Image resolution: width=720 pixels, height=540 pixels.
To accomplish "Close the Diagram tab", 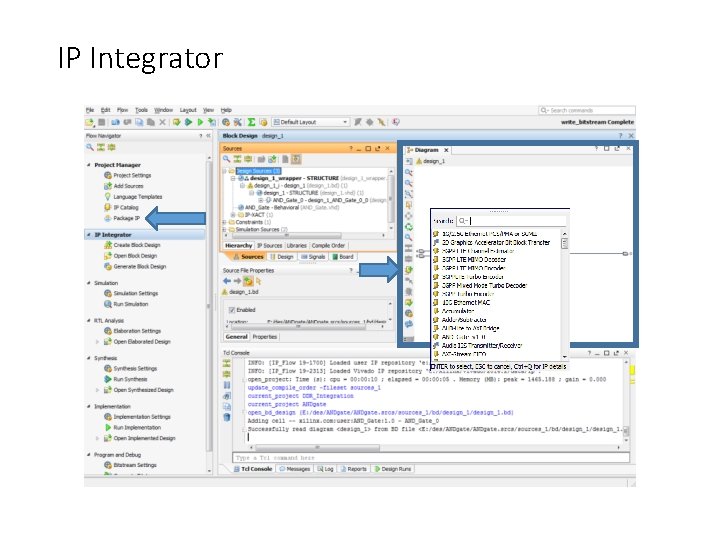I will pos(446,150).
